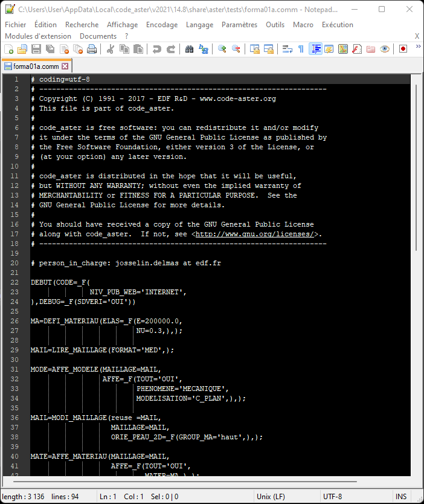Close the current document via toolbar icon
Image resolution: width=424 pixels, height=504 pixels.
(x=64, y=49)
